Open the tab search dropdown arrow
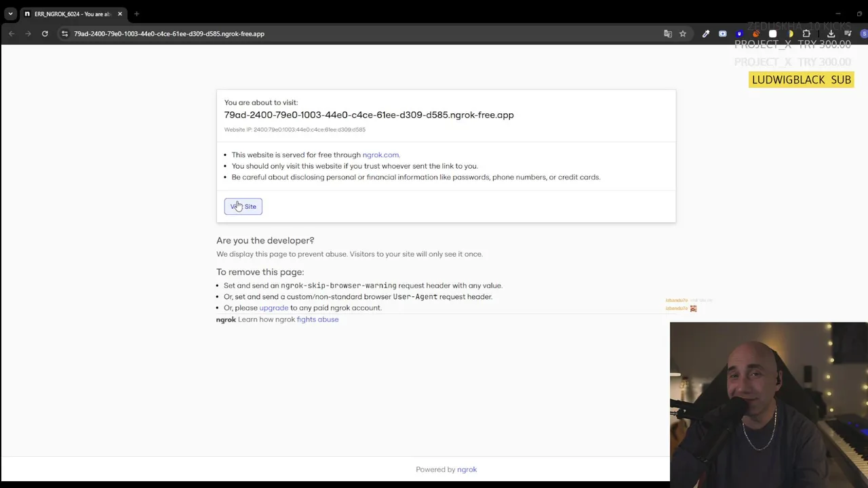This screenshot has height=488, width=868. pos(10,14)
